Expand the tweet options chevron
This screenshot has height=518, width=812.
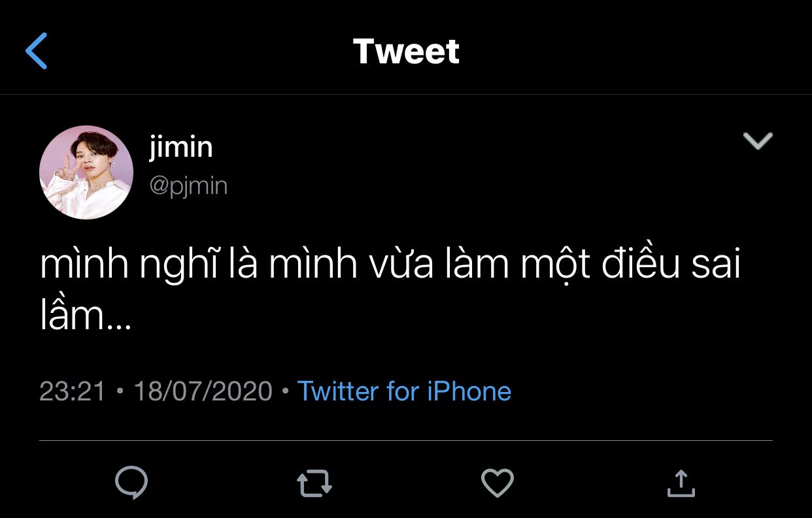[x=758, y=140]
